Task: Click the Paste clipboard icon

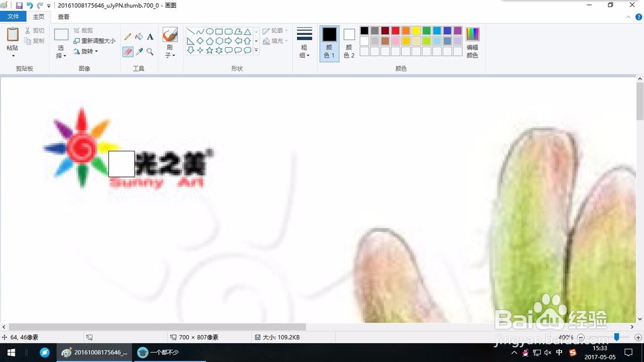Action: pyautogui.click(x=12, y=35)
